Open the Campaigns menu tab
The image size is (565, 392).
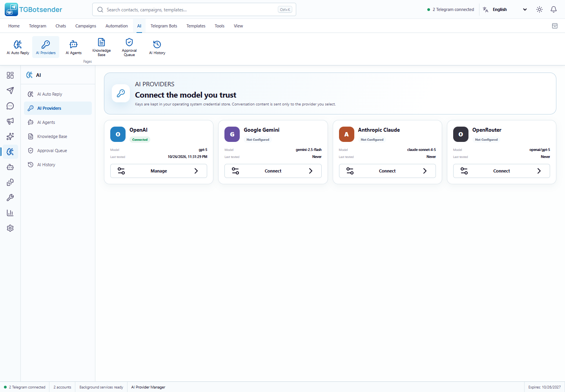[86, 26]
